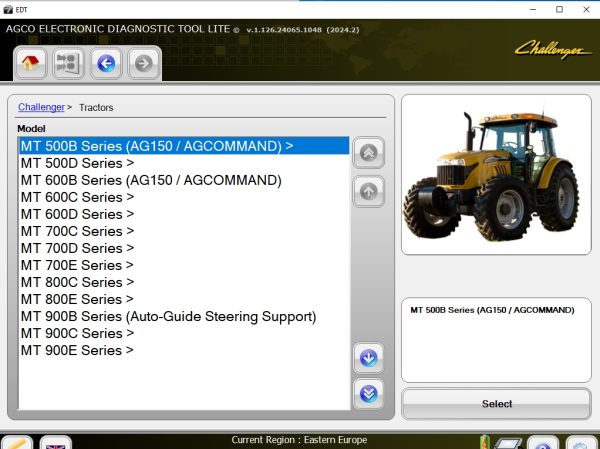Jump to bottom of model list

[x=368, y=394]
